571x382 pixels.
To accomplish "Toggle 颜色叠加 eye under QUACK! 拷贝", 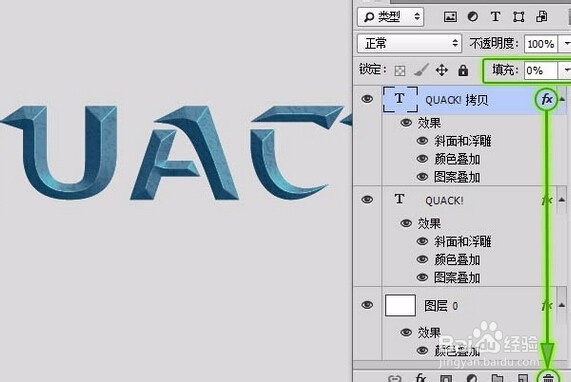I will tap(422, 159).
